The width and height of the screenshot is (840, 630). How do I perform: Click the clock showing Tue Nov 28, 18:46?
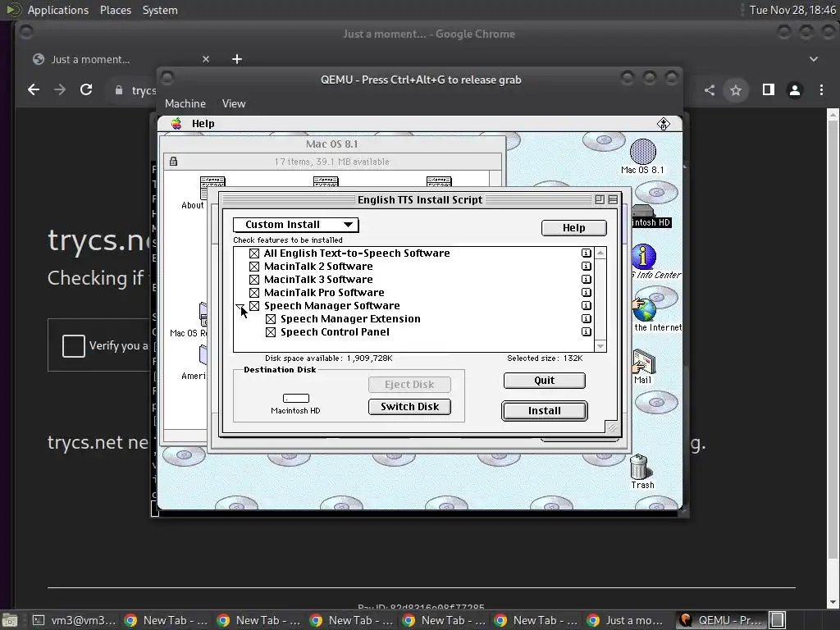pos(792,10)
